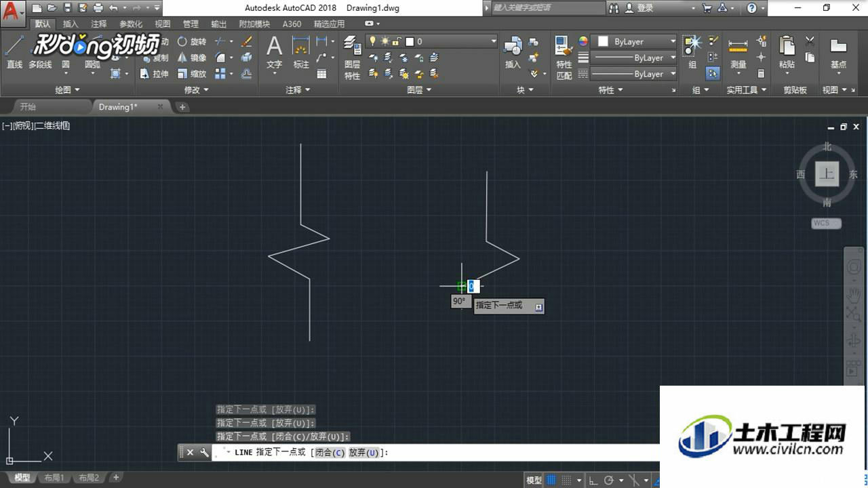Toggle 模型 model space button in status bar

tap(534, 480)
